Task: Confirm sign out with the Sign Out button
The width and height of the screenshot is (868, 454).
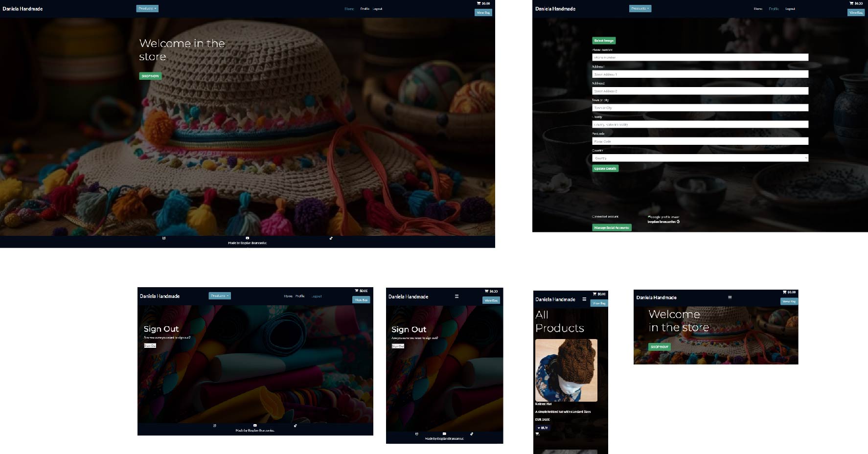Action: [x=151, y=345]
